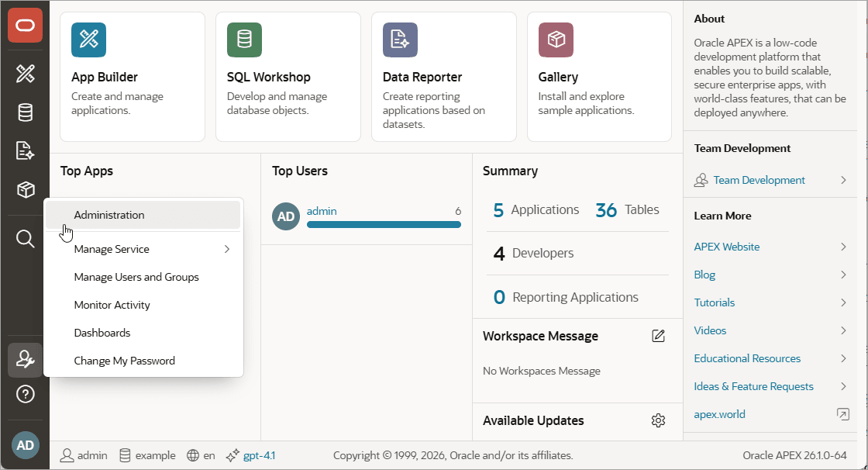
Task: Open the Educational Resources link
Action: [x=747, y=358]
